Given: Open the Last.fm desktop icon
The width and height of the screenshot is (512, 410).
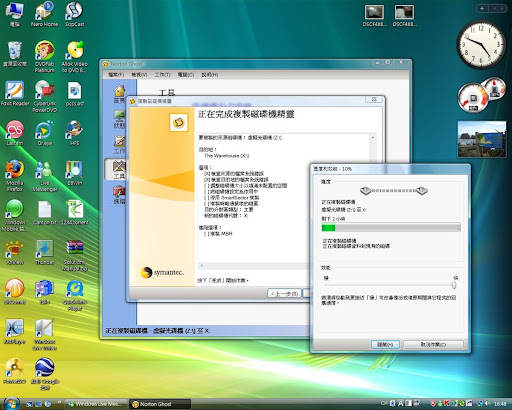Looking at the screenshot, I should point(14,133).
